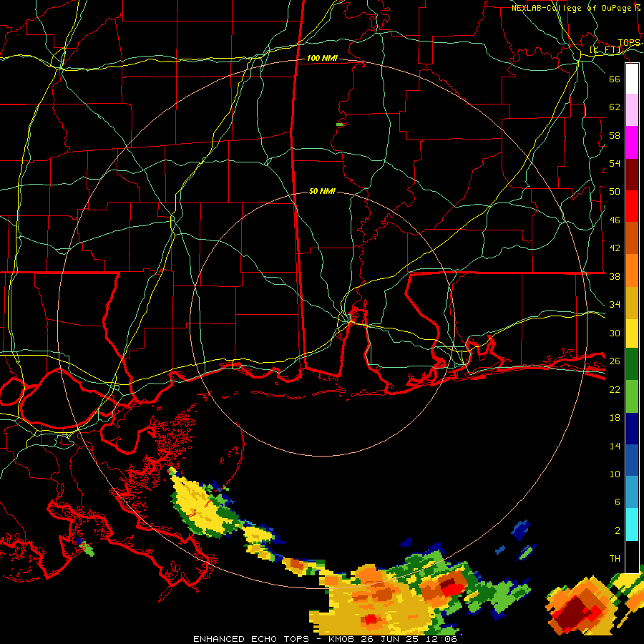The height and width of the screenshot is (644, 644).
Task: Click the magenta 58 kft legend swatch
Action: (x=632, y=142)
